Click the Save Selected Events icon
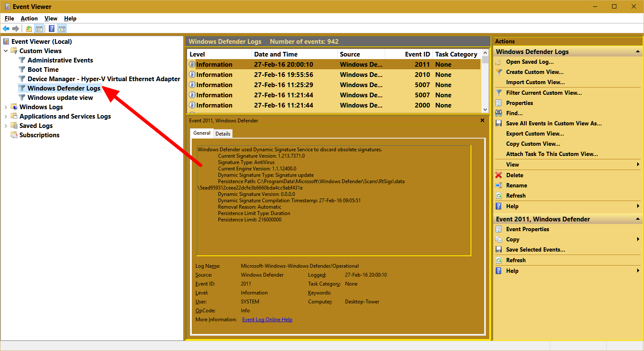Image resolution: width=644 pixels, height=351 pixels. click(499, 249)
